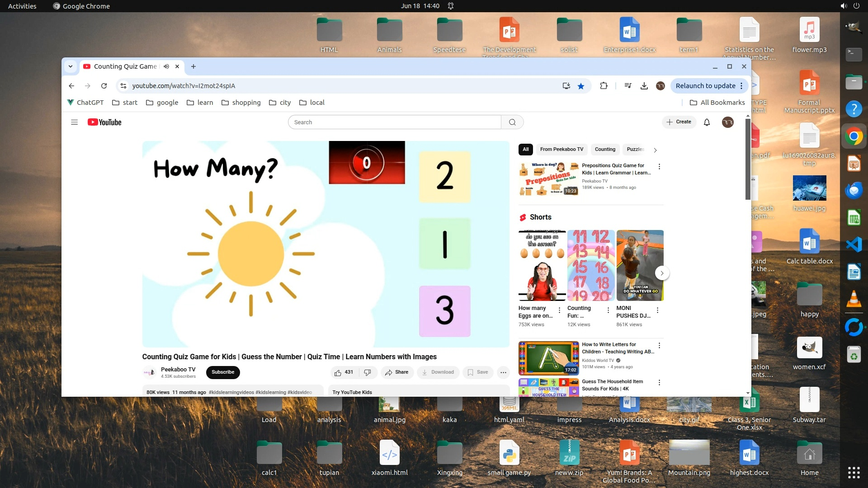The image size is (868, 488).
Task: Toggle the bookmark star for this page
Action: click(x=581, y=86)
